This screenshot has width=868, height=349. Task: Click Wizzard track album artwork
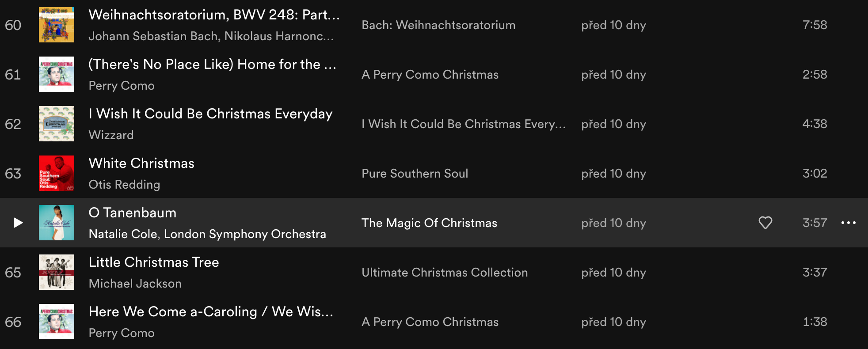57,124
